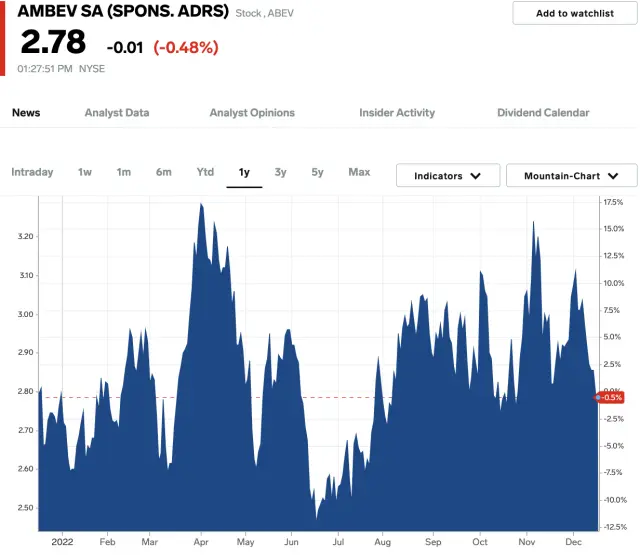The height and width of the screenshot is (555, 640).
Task: Go to the Dividend Calendar tab
Action: [543, 113]
